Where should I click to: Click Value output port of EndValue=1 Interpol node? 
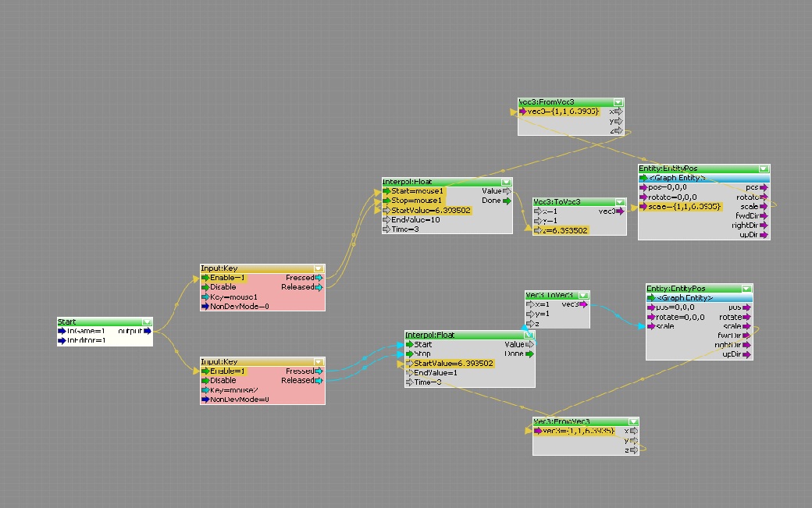[529, 345]
